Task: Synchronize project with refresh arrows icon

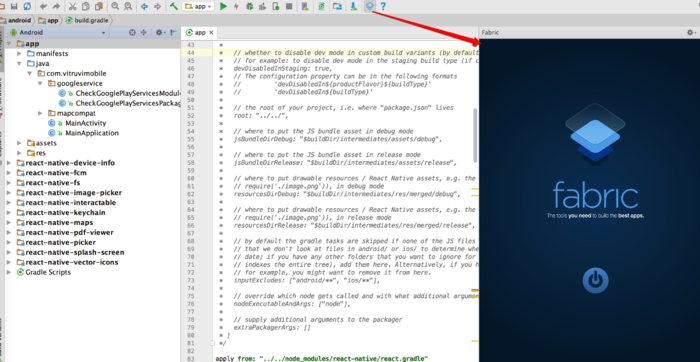Action: [27, 6]
